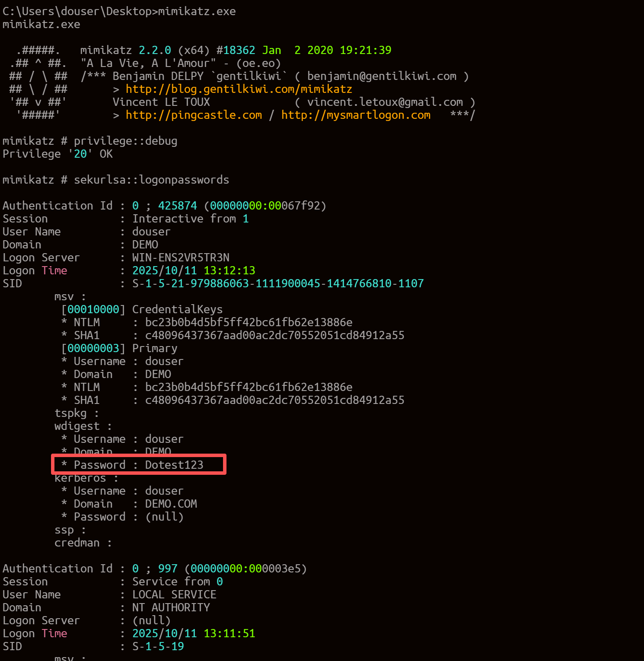Click the tspkg section label
644x661 pixels.
pyautogui.click(x=70, y=413)
